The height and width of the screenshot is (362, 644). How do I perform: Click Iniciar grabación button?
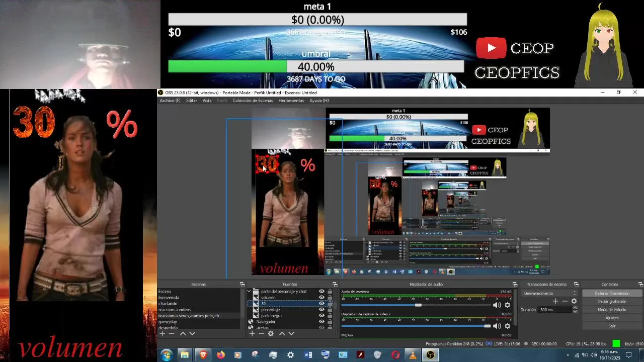tap(612, 302)
